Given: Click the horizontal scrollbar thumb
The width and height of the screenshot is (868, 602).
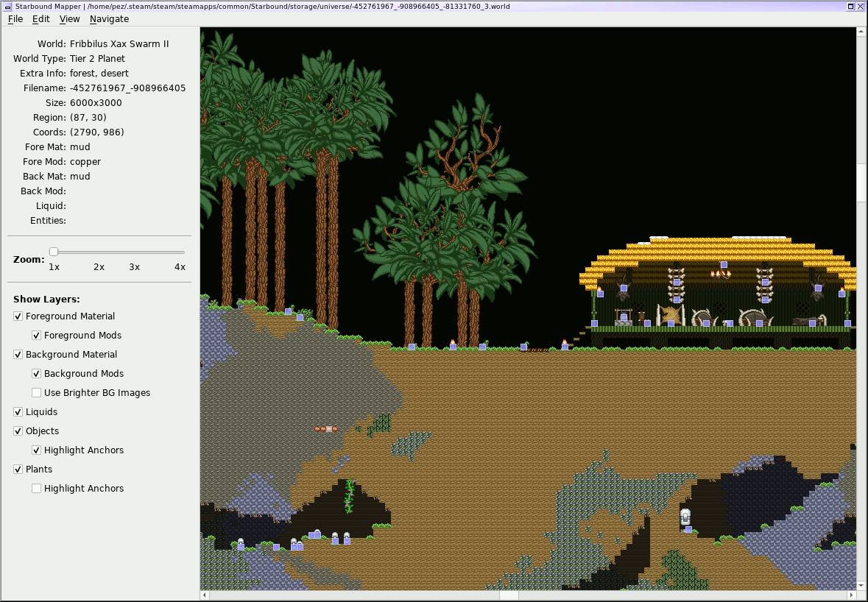Looking at the screenshot, I should [509, 595].
